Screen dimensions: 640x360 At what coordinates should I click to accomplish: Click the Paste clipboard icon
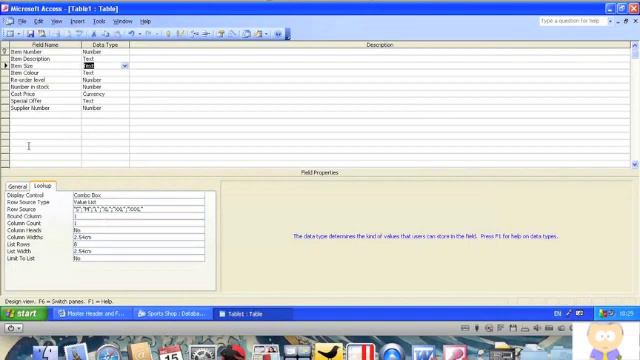[x=118, y=34]
